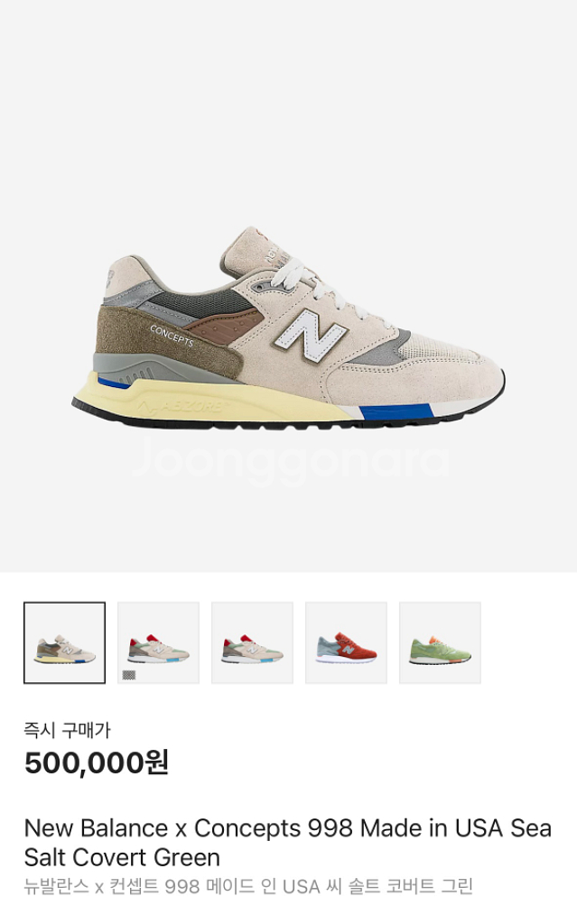Click the small checkered icon in the second thumbnail
Viewport: 577px width, 924px height.
128,675
